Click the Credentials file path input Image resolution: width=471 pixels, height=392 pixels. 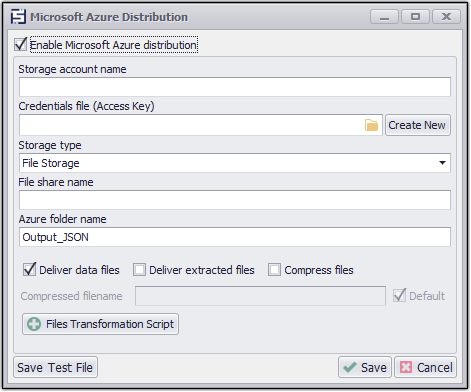(191, 125)
